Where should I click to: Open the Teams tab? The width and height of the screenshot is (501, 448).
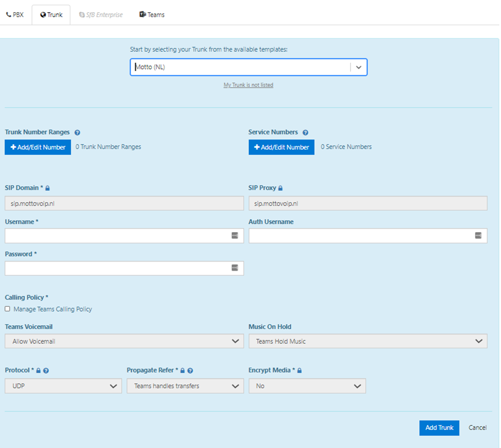(x=152, y=14)
